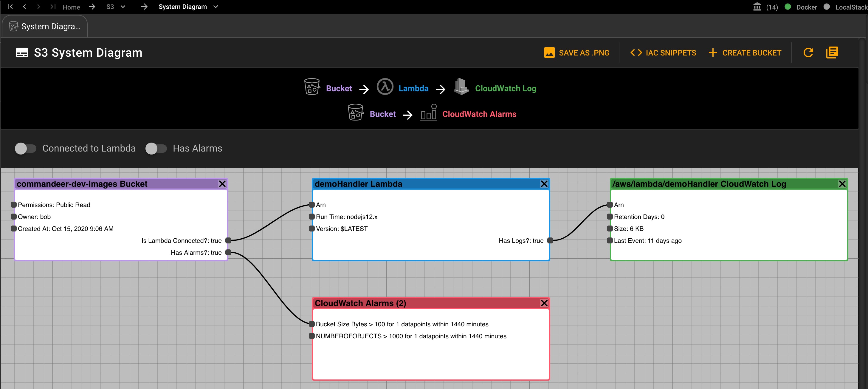This screenshot has width=868, height=389.
Task: Click Create Bucket button
Action: 745,53
